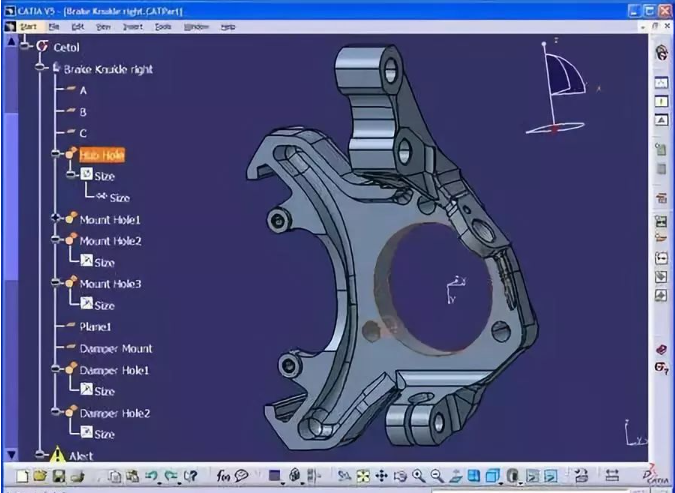Screen dimensions: 675x493
Task: Open the File menu
Action: point(54,27)
